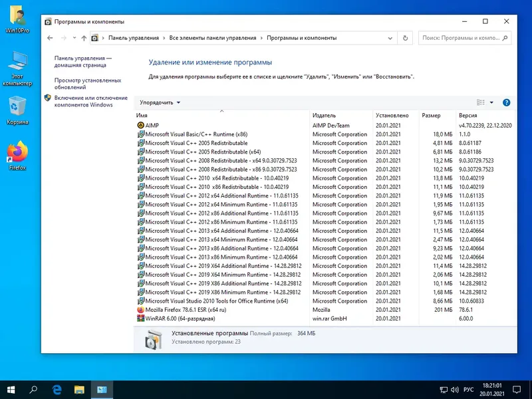Click the 201 МБ size cell
The width and height of the screenshot is (532, 399).
click(x=444, y=310)
